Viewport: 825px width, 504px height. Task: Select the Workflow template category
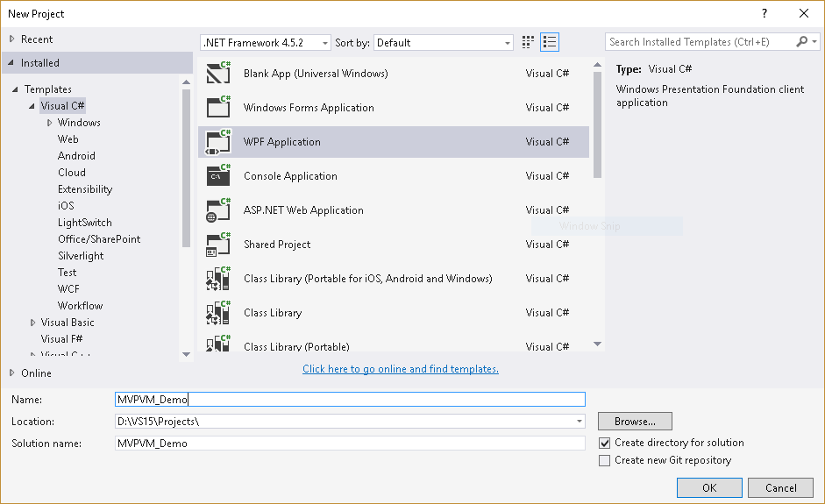coord(80,306)
